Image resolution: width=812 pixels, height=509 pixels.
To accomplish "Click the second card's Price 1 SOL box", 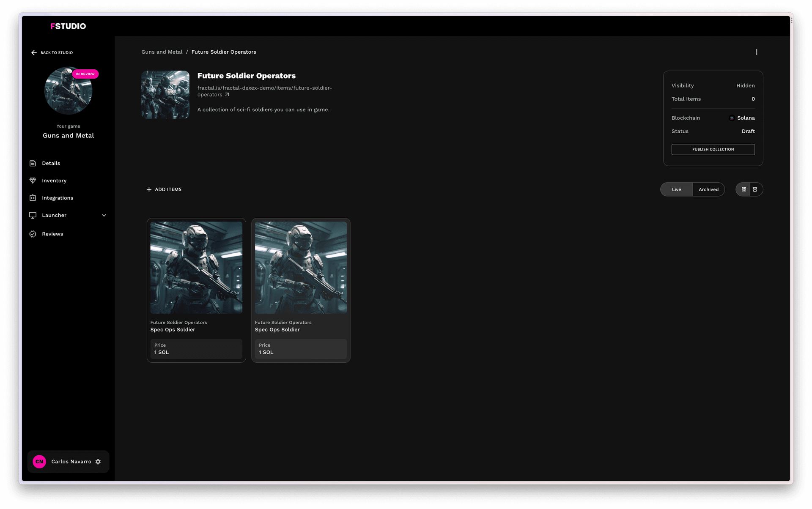I will pos(301,349).
